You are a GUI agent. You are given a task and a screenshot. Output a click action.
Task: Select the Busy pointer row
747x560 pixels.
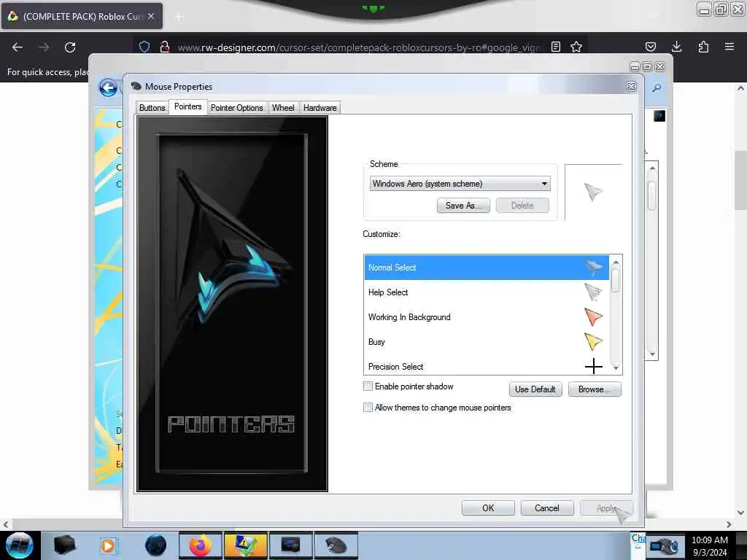tap(487, 342)
